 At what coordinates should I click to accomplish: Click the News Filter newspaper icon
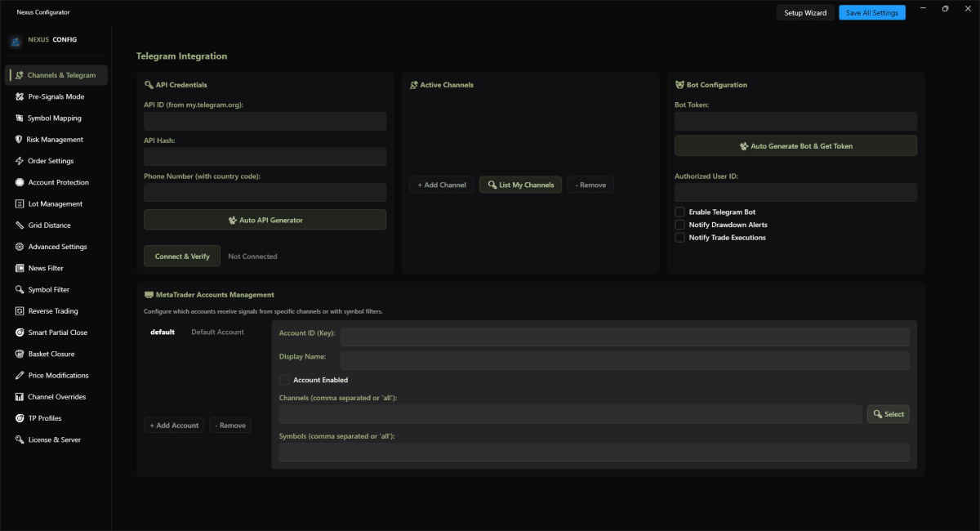(20, 268)
